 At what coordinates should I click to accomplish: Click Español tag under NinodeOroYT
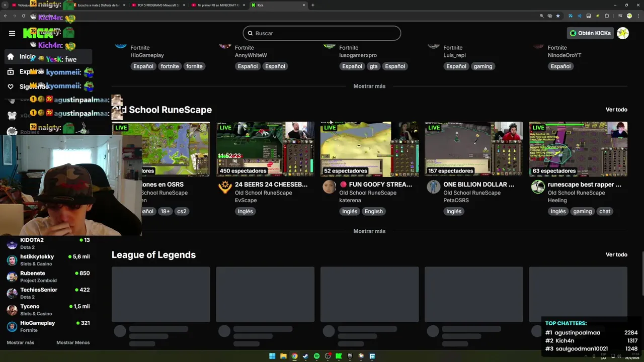(560, 66)
